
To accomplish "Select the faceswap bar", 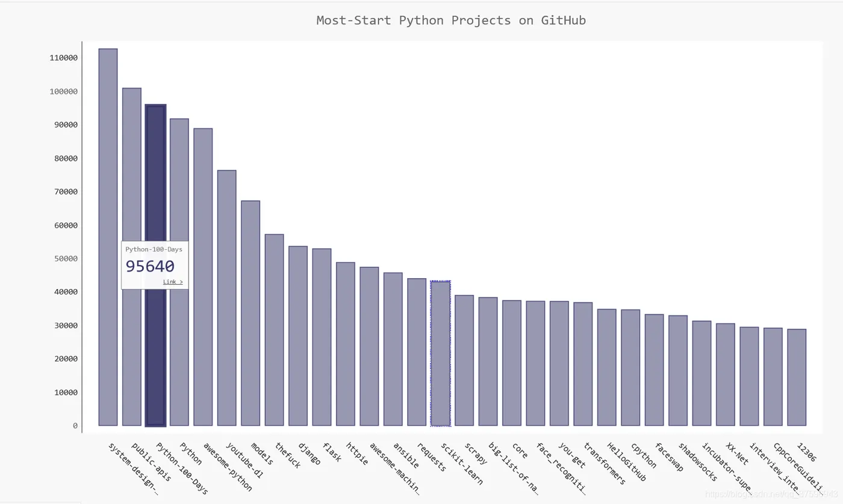I will 655,370.
